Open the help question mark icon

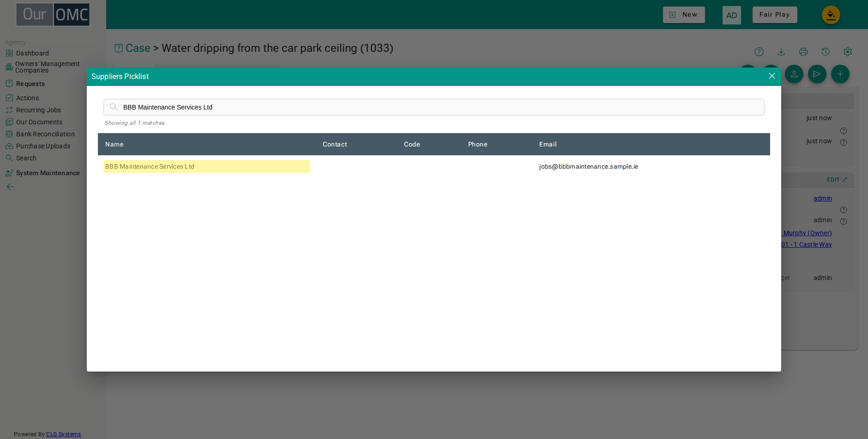click(x=759, y=52)
